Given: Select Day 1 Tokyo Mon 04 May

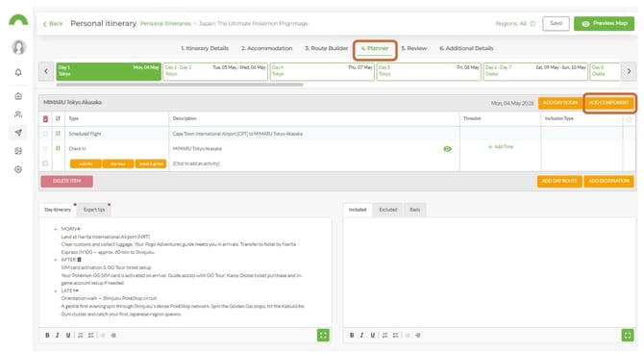Looking at the screenshot, I should 109,71.
